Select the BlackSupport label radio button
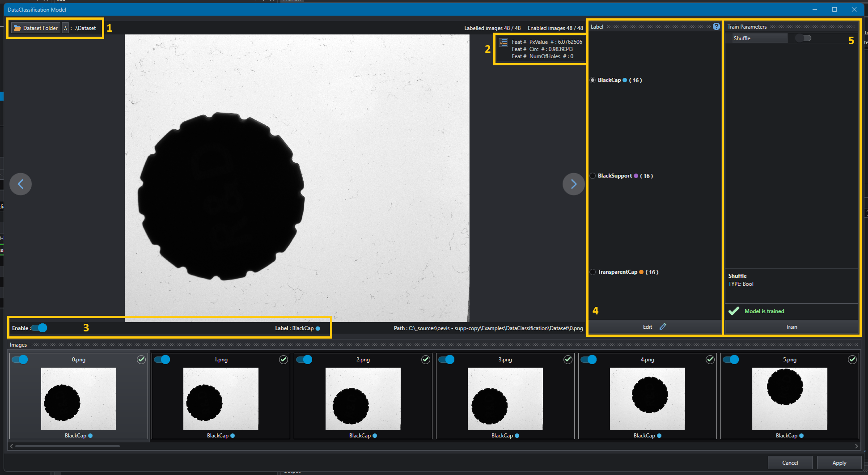 click(x=593, y=176)
